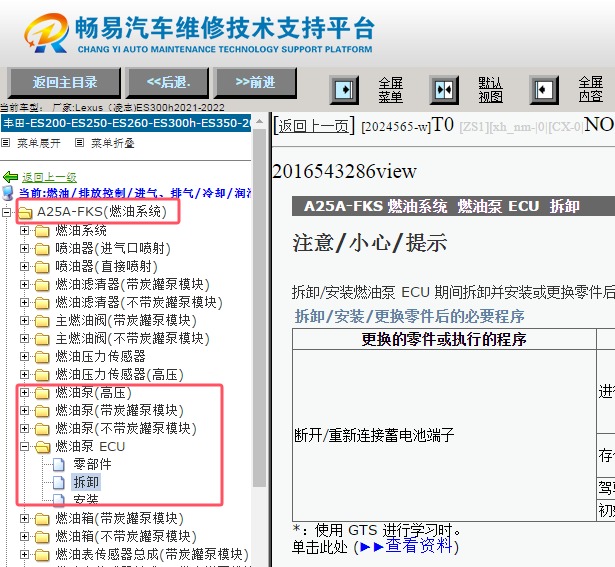
Task: Collapse the A25A-FKS(燃油系统) root node
Action: click(x=6, y=212)
